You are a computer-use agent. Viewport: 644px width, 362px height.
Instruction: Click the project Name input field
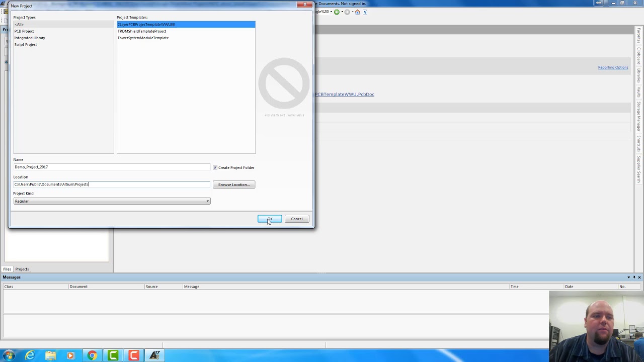point(112,167)
